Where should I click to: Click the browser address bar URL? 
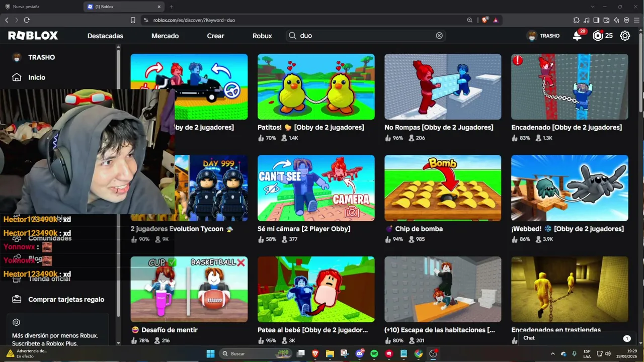[x=194, y=20]
